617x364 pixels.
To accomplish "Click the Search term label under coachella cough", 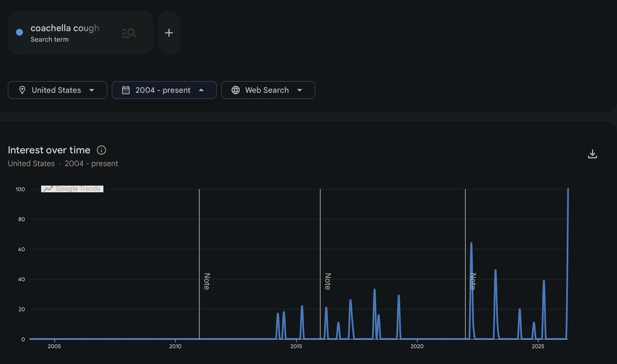I will coord(49,40).
